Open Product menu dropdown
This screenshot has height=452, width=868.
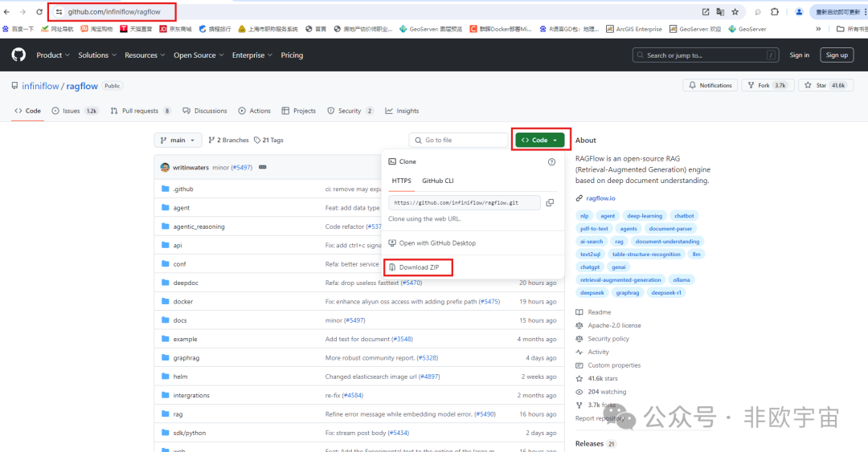53,55
